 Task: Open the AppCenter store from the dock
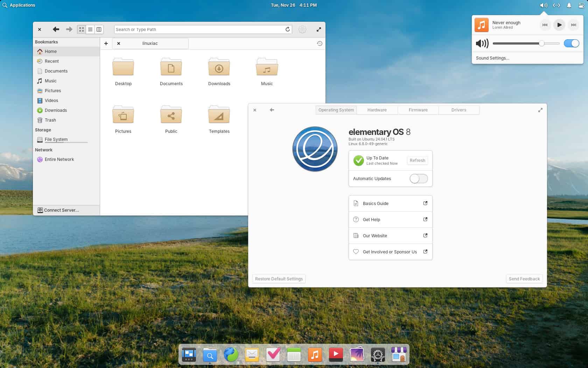[399, 355]
